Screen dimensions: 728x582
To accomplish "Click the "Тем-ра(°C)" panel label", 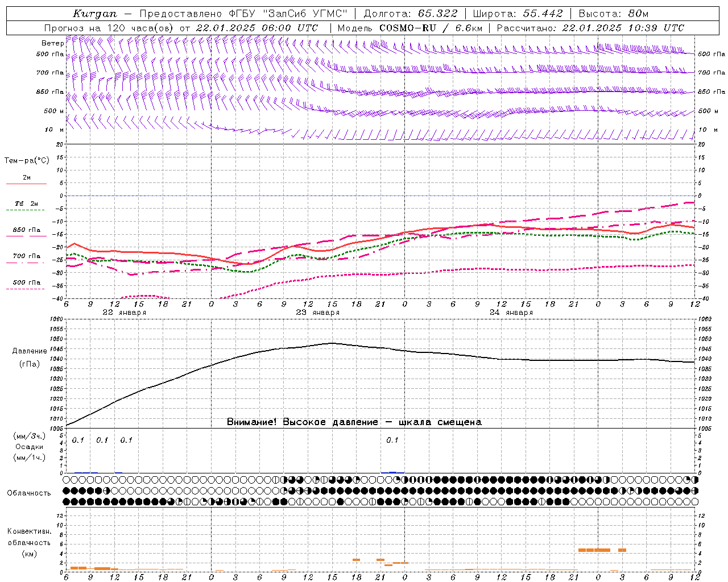I will tap(27, 161).
